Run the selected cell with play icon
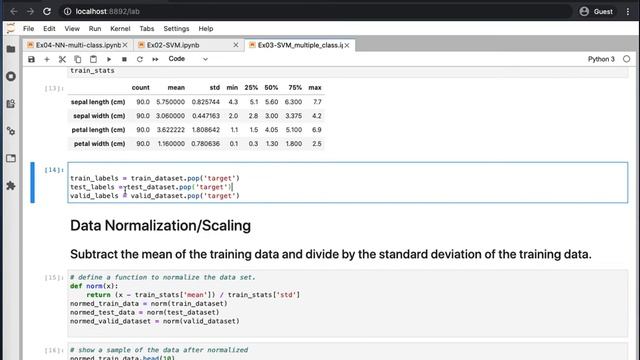The height and width of the screenshot is (360, 640). tap(109, 59)
